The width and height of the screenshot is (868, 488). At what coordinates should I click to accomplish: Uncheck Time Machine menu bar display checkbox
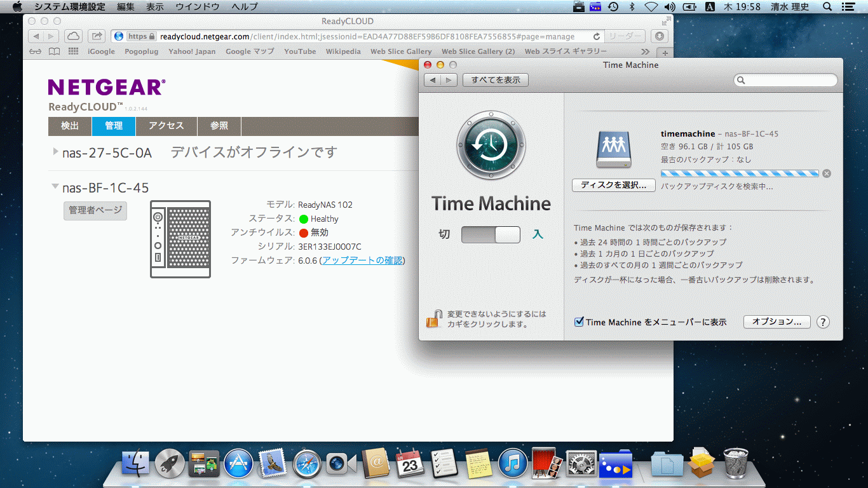pos(579,322)
